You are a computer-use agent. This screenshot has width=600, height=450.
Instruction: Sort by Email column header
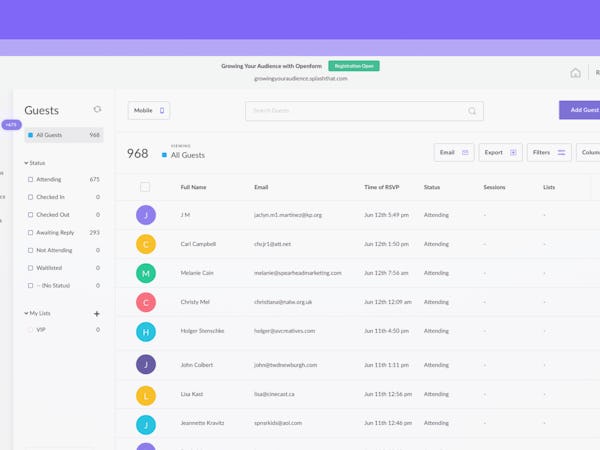click(261, 187)
